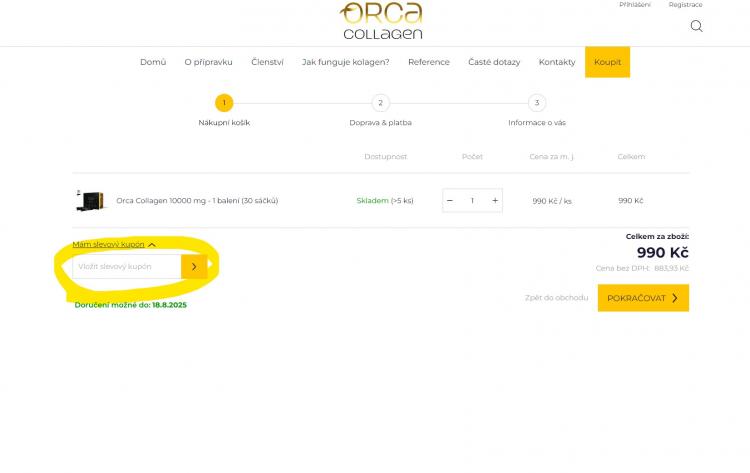Open the 'O přípravku' page
Viewport: 750px width, 473px height.
pos(208,62)
